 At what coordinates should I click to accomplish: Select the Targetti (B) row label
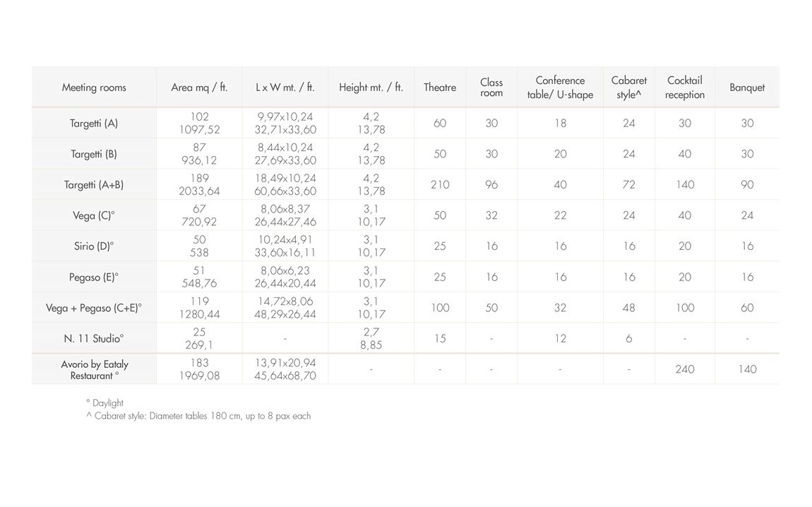94,154
